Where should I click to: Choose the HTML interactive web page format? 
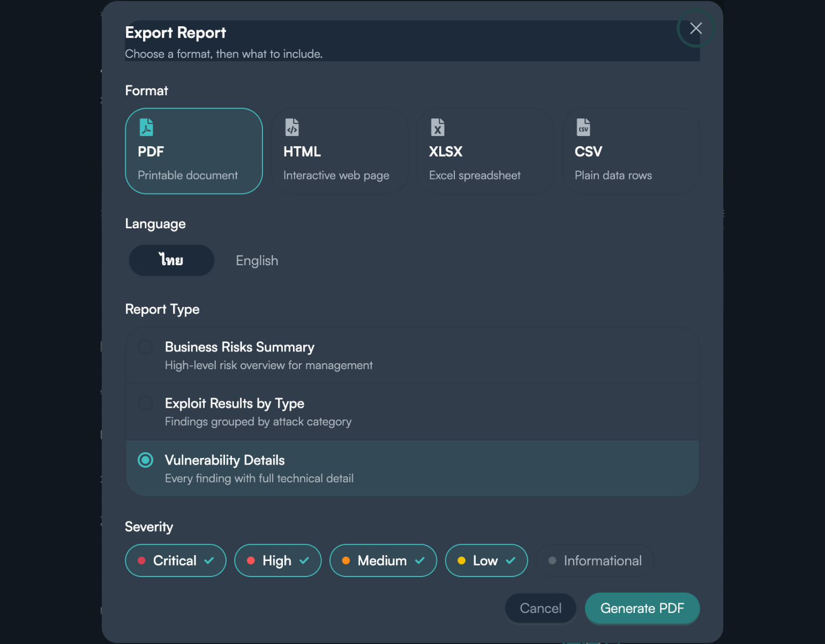(x=340, y=151)
